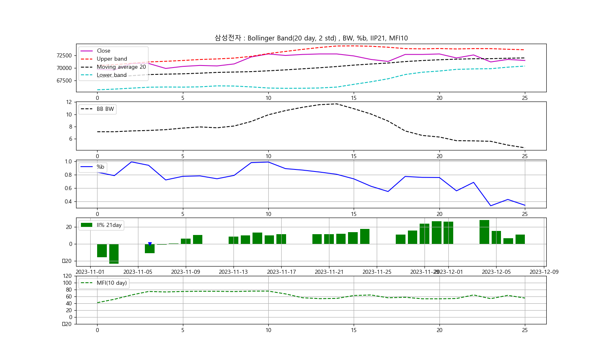Click the 0.8 tick on the %b axis
The height and width of the screenshot is (364, 607).
(68, 175)
